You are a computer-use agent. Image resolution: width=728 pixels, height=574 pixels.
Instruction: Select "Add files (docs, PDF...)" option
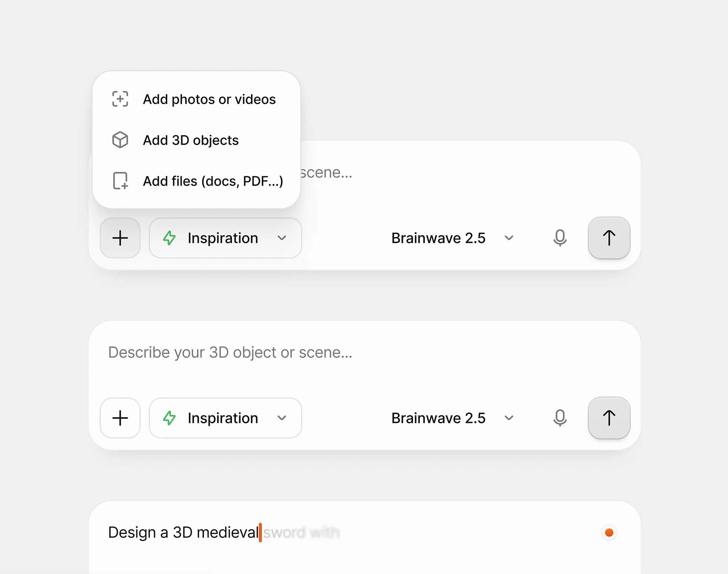click(x=213, y=181)
